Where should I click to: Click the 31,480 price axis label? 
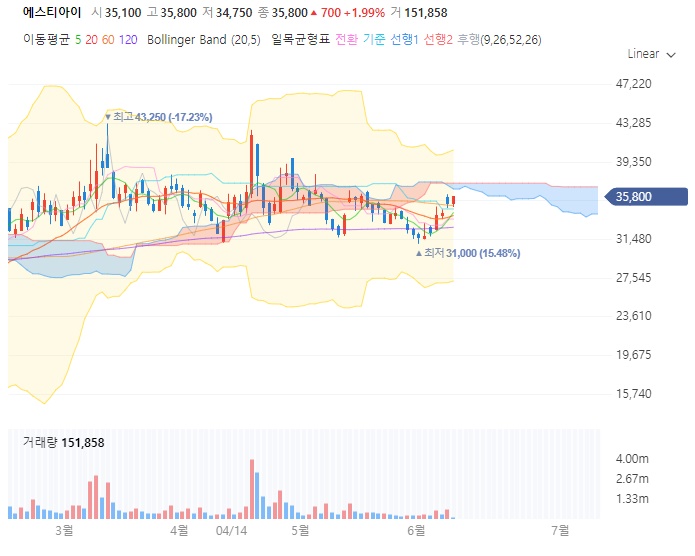tap(633, 239)
